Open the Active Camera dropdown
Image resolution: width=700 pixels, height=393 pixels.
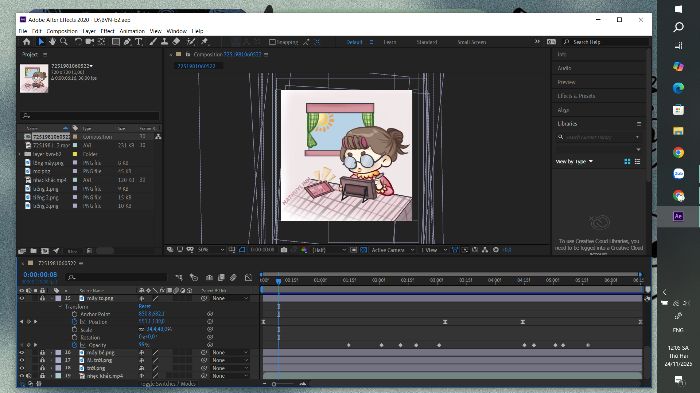pyautogui.click(x=393, y=250)
